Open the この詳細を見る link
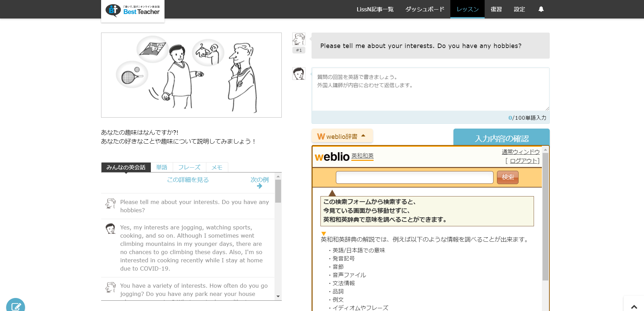644x311 pixels. pyautogui.click(x=188, y=180)
